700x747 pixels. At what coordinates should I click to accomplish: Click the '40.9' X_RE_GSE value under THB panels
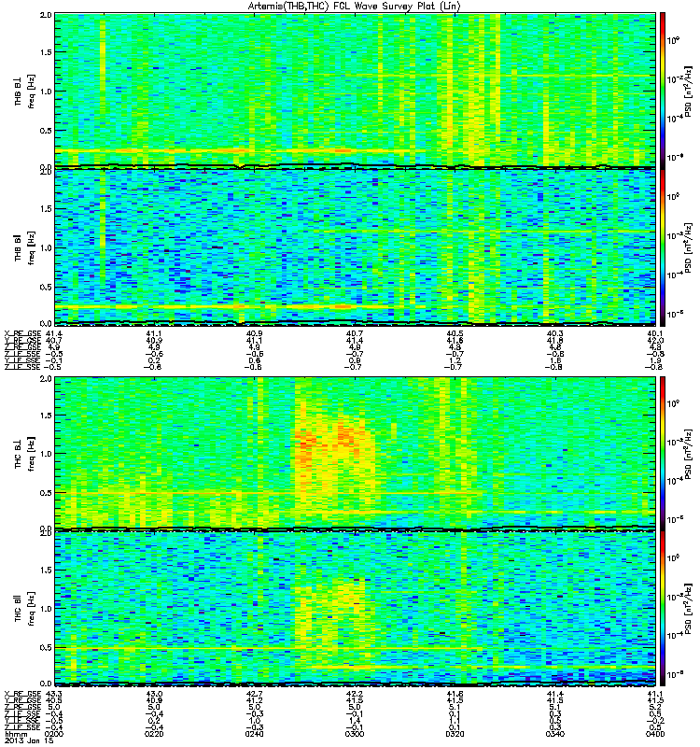point(254,333)
